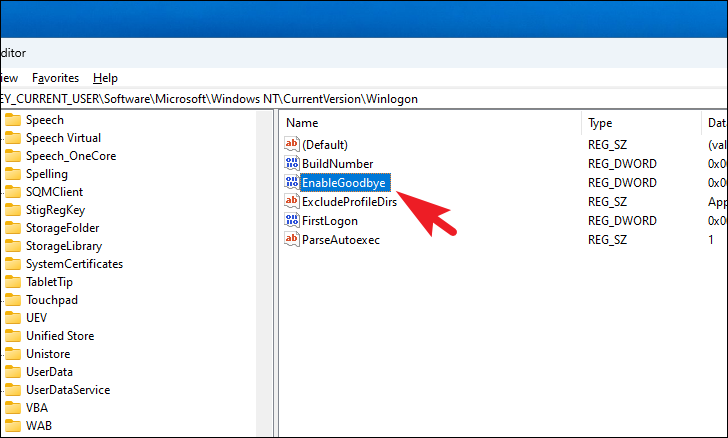Select the StorageLibrary key in the tree

pos(64,246)
